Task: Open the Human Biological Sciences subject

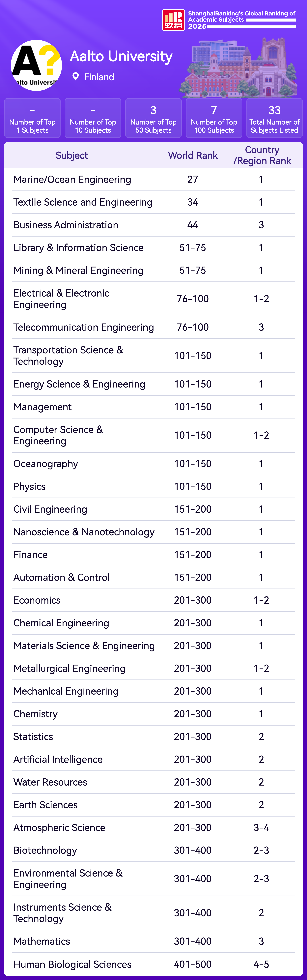Action: [72, 964]
